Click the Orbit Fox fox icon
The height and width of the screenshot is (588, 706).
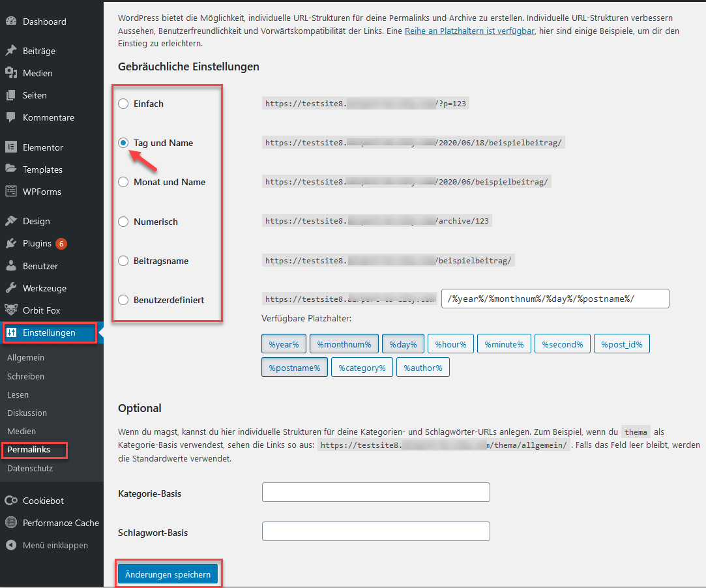pyautogui.click(x=11, y=310)
